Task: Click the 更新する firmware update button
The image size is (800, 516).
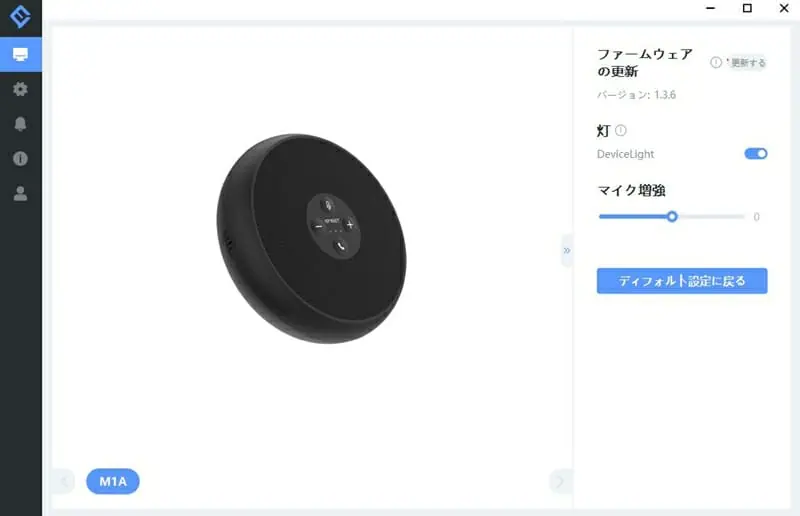Action: (747, 63)
